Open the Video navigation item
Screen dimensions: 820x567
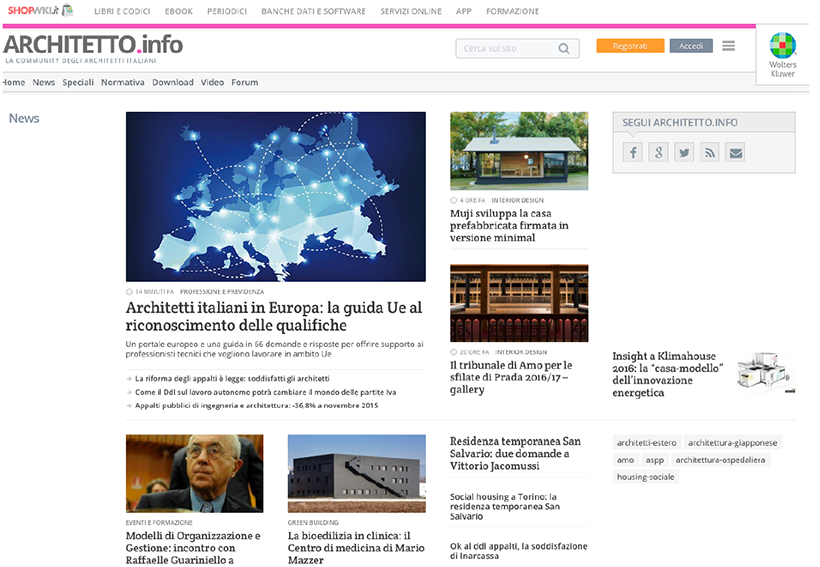212,82
